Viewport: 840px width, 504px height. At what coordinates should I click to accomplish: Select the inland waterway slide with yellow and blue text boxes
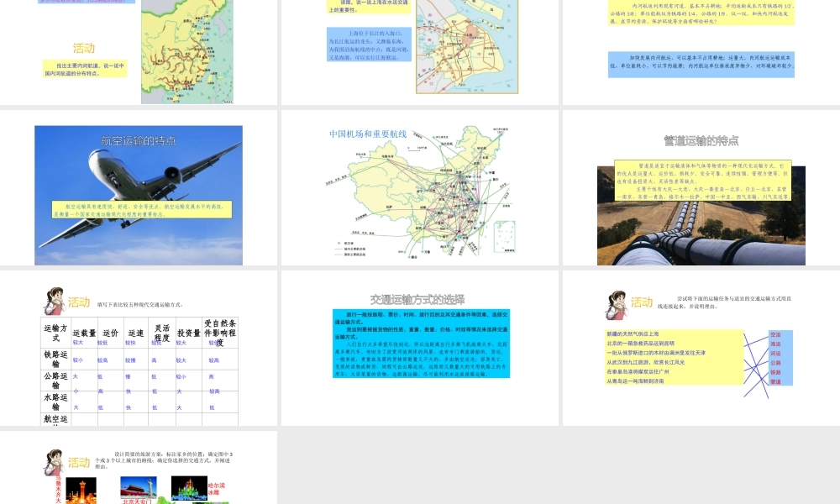pos(701,52)
